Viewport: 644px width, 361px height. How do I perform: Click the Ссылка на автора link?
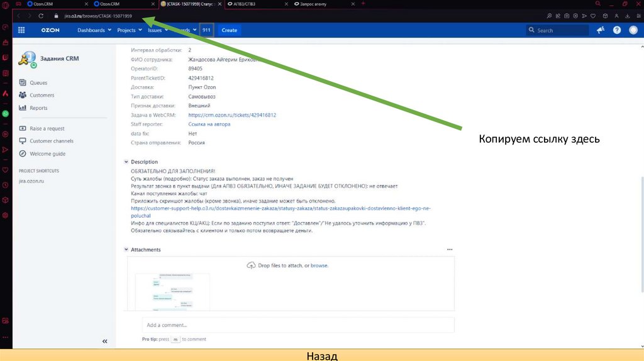pos(209,124)
